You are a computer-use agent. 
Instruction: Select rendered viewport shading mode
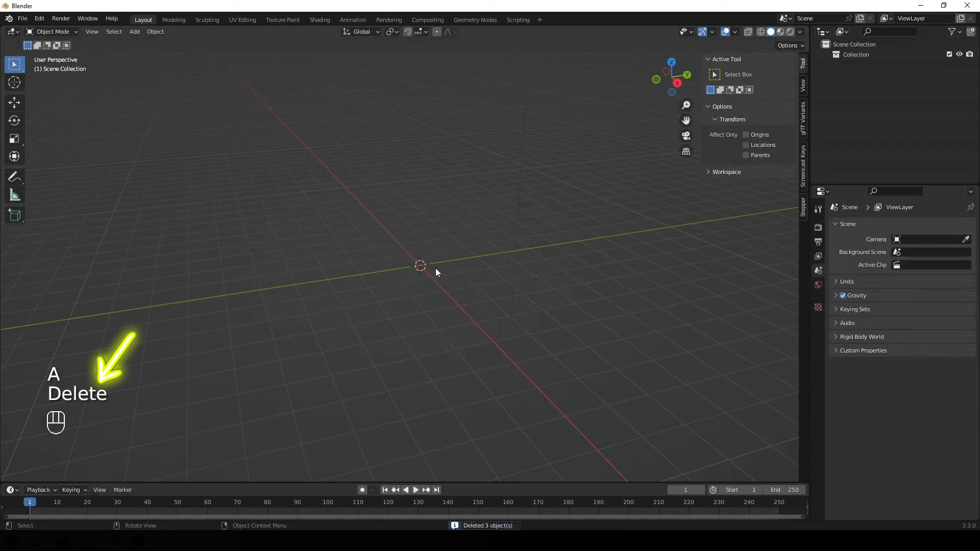(790, 32)
